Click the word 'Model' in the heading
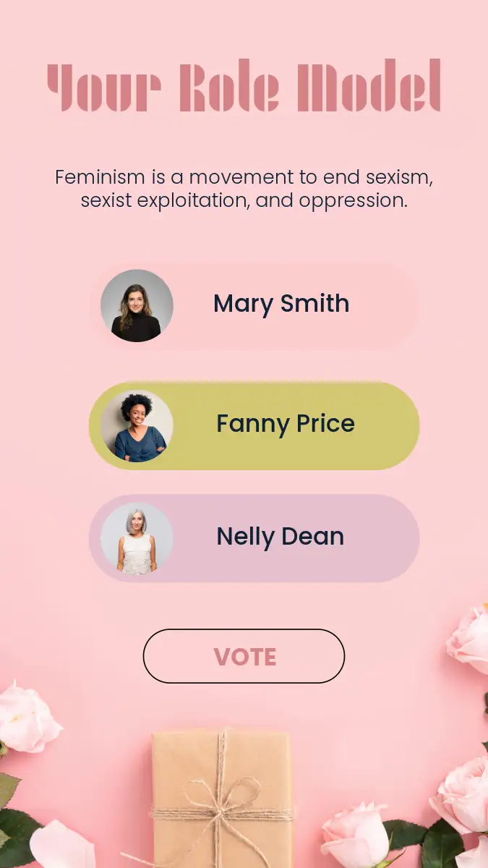The height and width of the screenshot is (868, 488). [x=369, y=88]
